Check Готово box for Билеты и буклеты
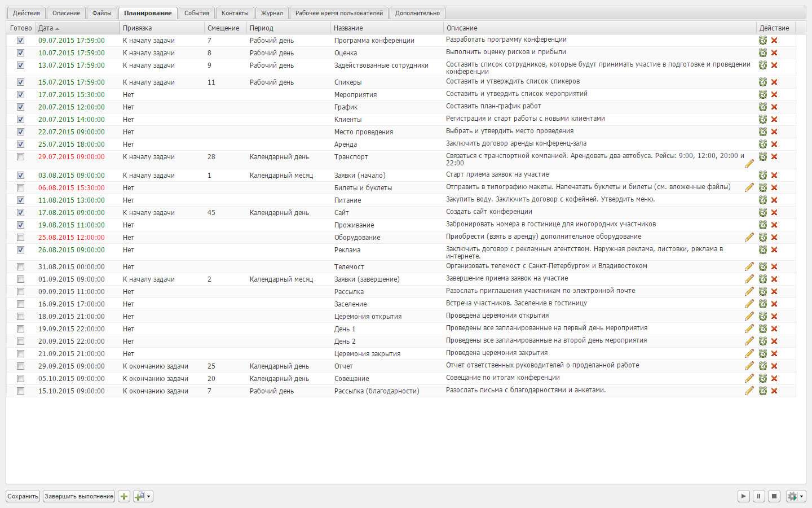 point(21,188)
